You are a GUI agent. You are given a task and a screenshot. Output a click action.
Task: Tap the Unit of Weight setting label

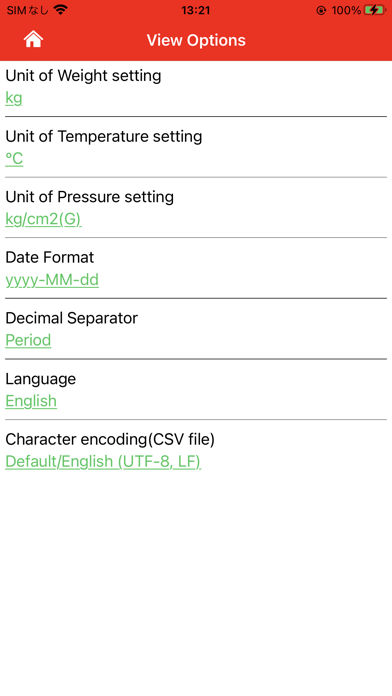click(83, 76)
